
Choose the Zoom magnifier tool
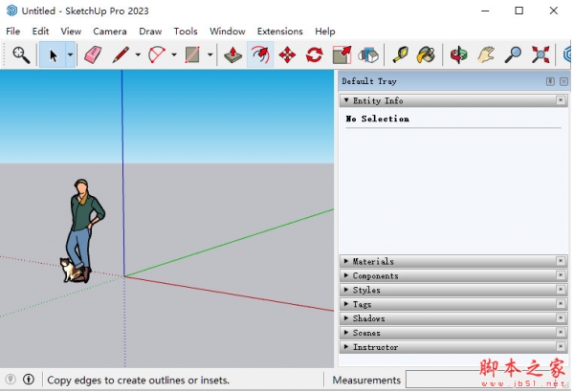(513, 54)
